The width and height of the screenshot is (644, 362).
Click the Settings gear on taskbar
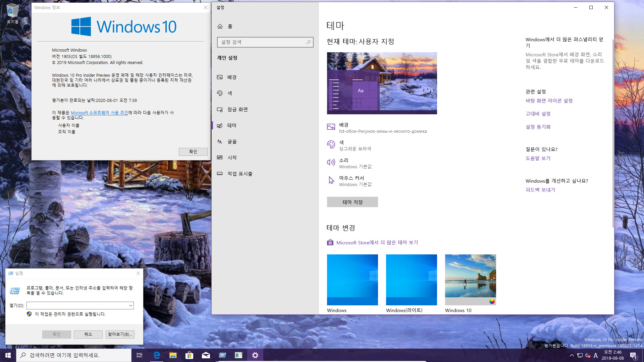[255, 355]
